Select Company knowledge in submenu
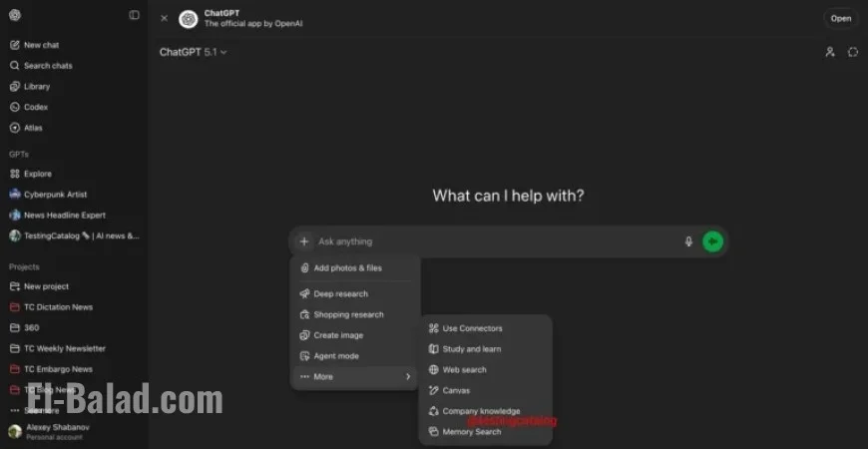868x449 pixels. pyautogui.click(x=486, y=411)
